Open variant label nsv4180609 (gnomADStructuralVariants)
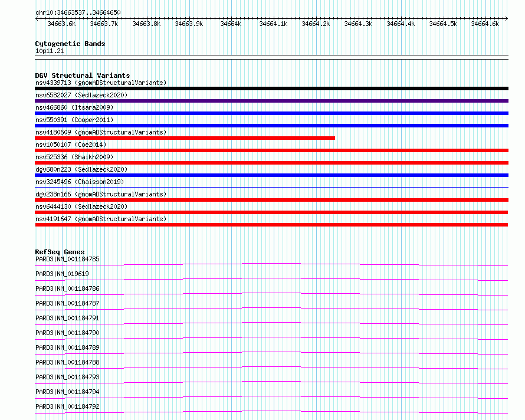The height and width of the screenshot is (420, 525). [101, 132]
